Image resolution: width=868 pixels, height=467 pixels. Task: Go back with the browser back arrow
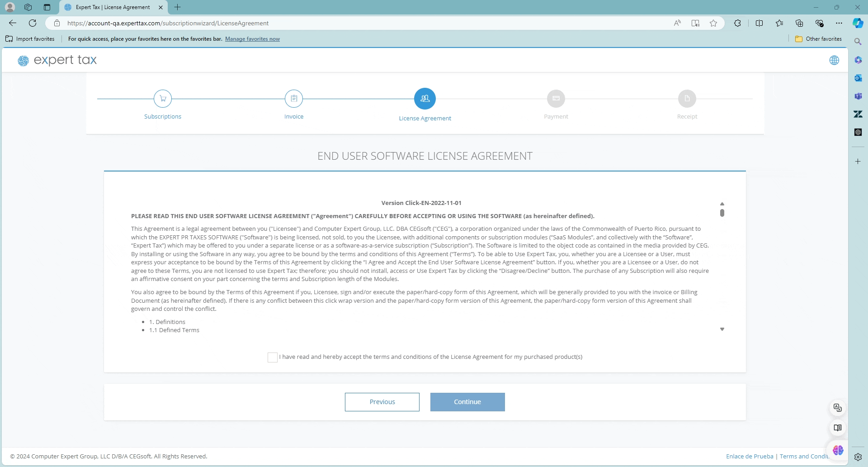[13, 23]
